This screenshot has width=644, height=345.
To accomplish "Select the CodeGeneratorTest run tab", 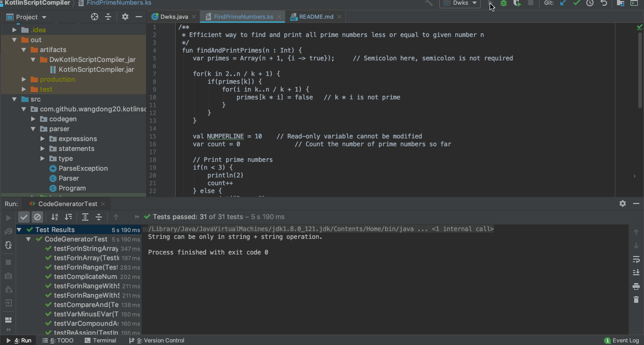I will pyautogui.click(x=67, y=204).
